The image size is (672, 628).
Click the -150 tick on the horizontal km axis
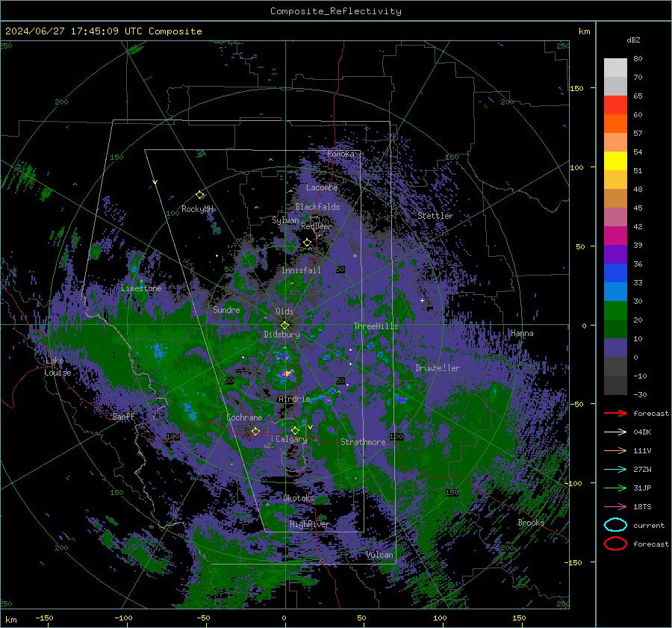tap(44, 618)
